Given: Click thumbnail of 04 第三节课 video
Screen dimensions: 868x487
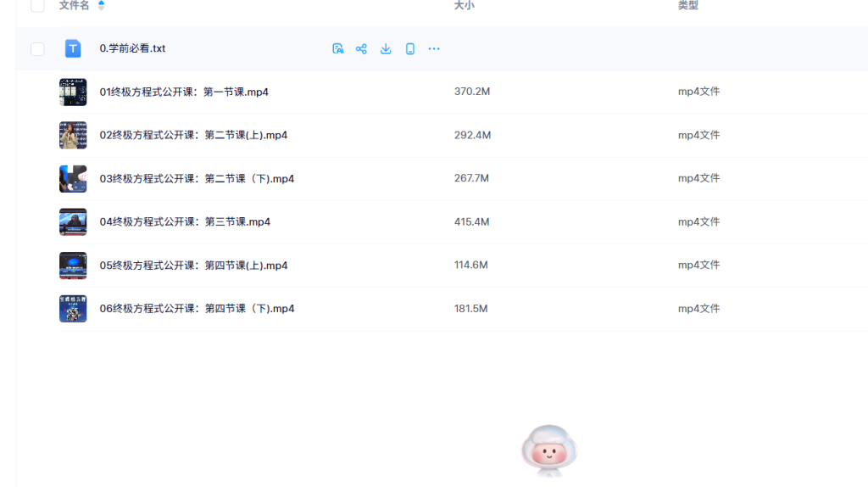Looking at the screenshot, I should click(x=73, y=221).
